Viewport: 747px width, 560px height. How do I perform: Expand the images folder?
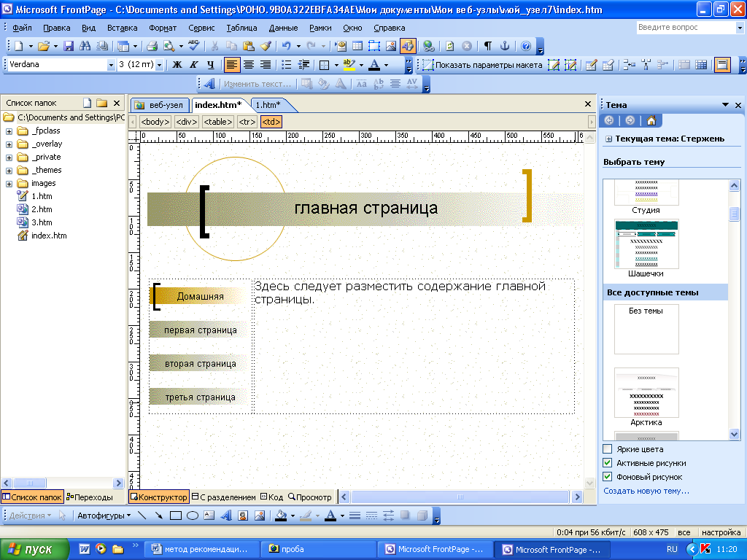click(x=9, y=183)
